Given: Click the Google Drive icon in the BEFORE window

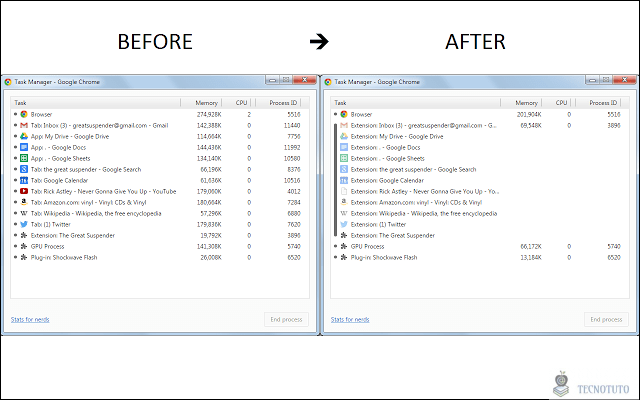Looking at the screenshot, I should point(24,136).
